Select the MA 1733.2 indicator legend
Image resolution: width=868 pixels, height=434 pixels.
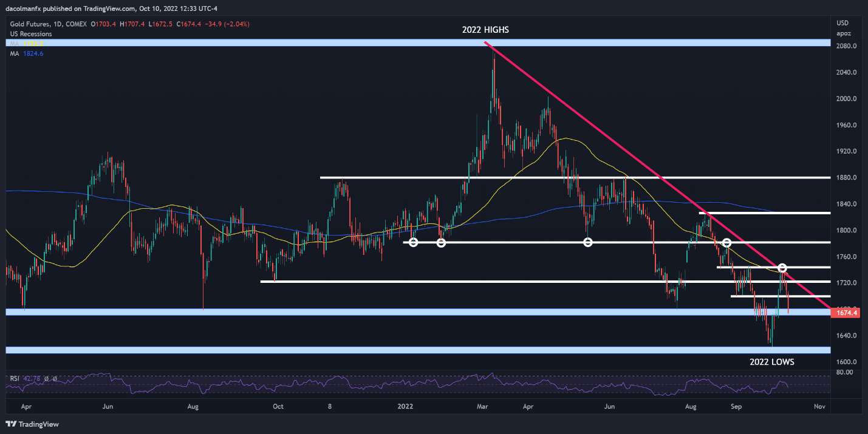pos(27,44)
